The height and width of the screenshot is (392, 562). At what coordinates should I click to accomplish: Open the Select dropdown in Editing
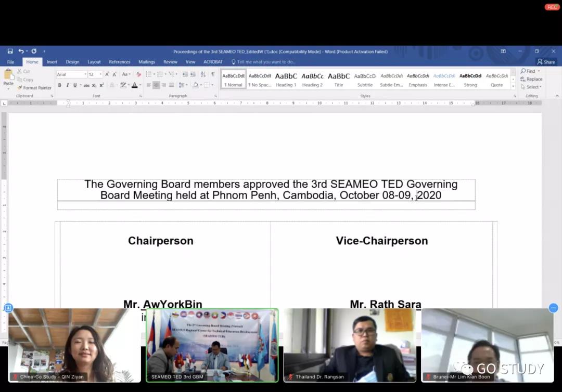point(531,87)
